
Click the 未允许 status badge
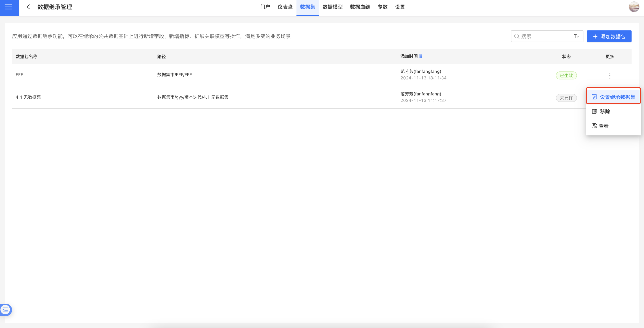point(566,98)
